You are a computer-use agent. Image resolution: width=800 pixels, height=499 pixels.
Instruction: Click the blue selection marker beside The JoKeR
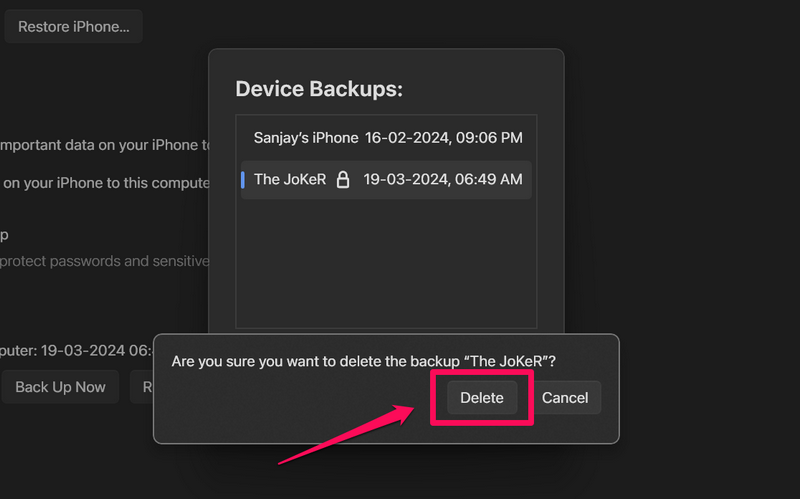tap(243, 180)
